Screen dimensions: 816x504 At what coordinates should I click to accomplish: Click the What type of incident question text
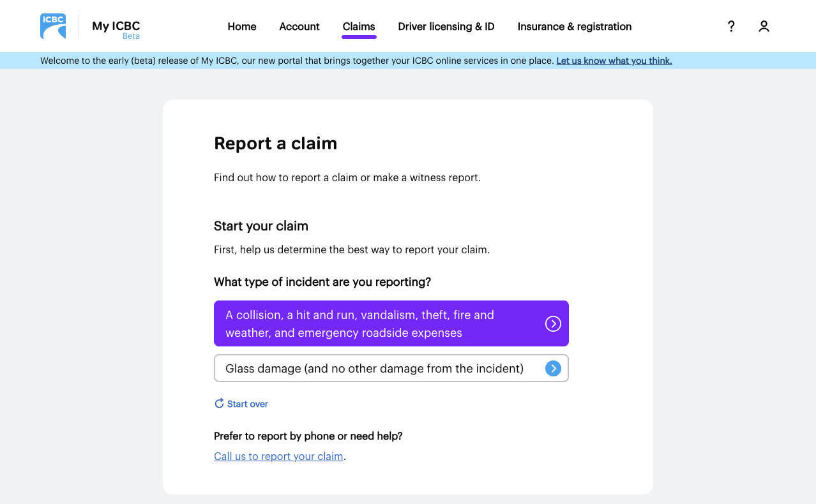point(322,282)
